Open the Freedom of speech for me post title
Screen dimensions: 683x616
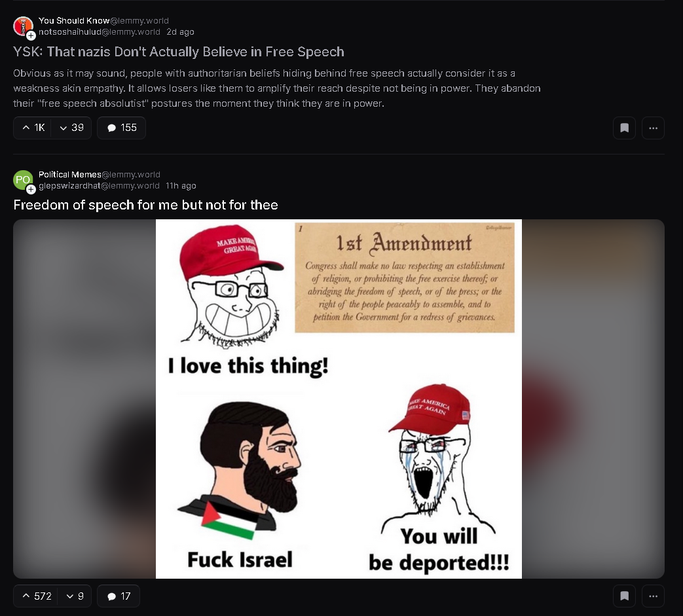pos(145,205)
